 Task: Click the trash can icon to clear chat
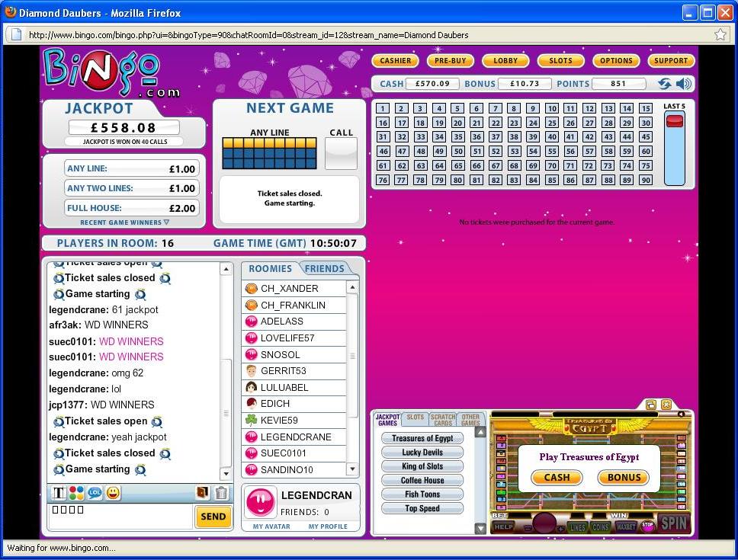click(221, 493)
